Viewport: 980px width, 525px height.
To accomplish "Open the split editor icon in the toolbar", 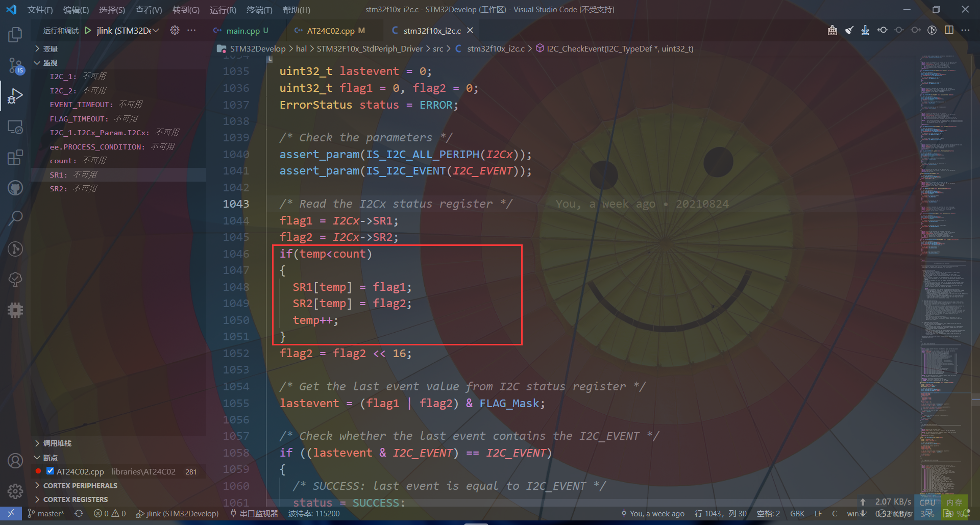I will point(949,30).
